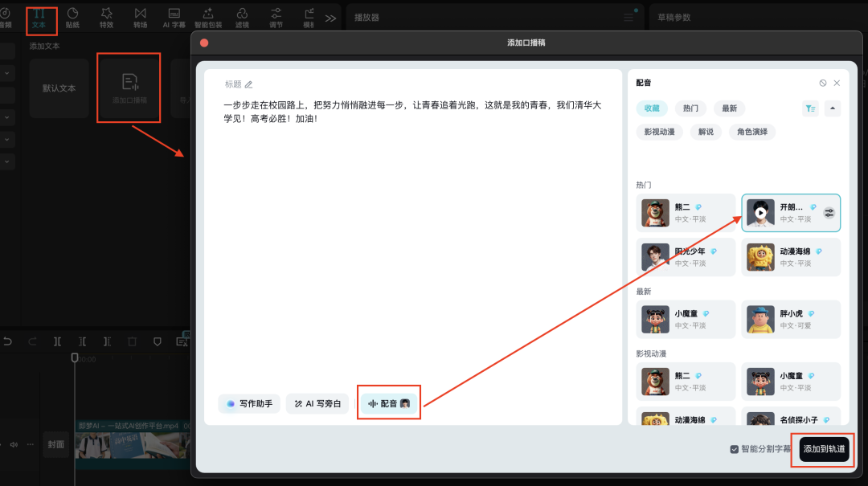Open the 贴纸 (stickers) panel
Image resolution: width=868 pixels, height=486 pixels.
coord(72,18)
